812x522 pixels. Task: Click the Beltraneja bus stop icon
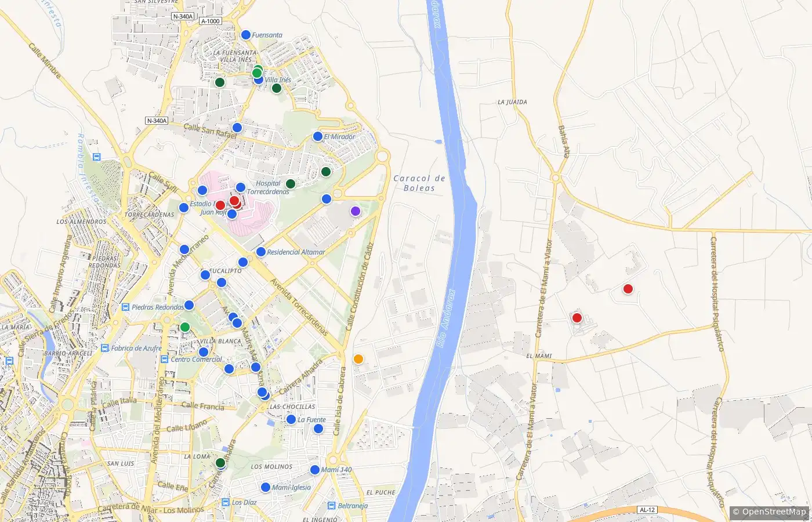point(332,506)
